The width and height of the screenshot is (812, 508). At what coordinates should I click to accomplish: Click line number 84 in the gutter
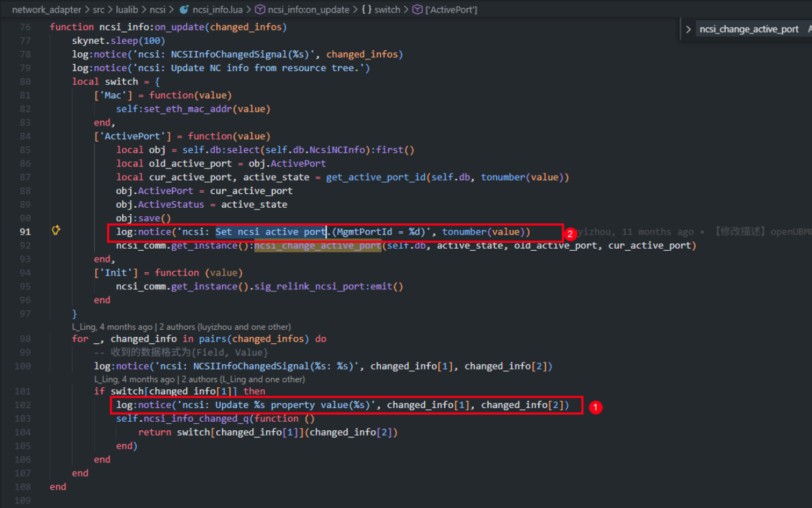point(25,136)
